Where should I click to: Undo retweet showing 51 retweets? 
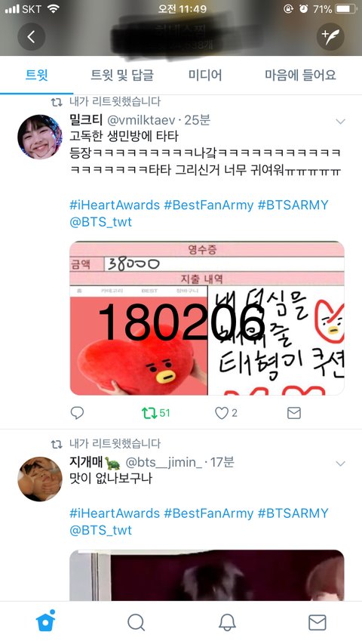click(155, 413)
